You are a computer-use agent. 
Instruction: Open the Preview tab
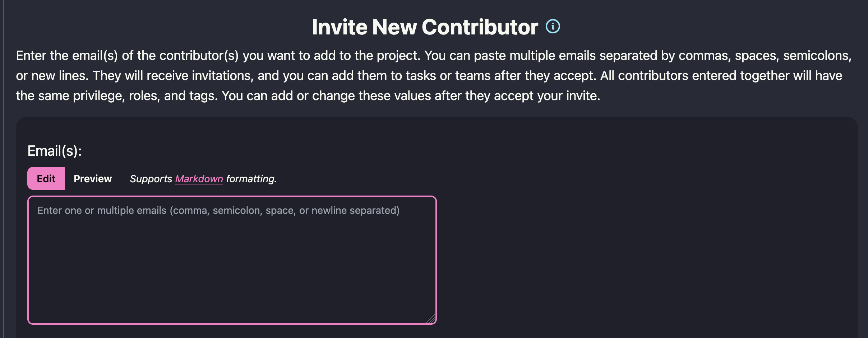[x=93, y=178]
